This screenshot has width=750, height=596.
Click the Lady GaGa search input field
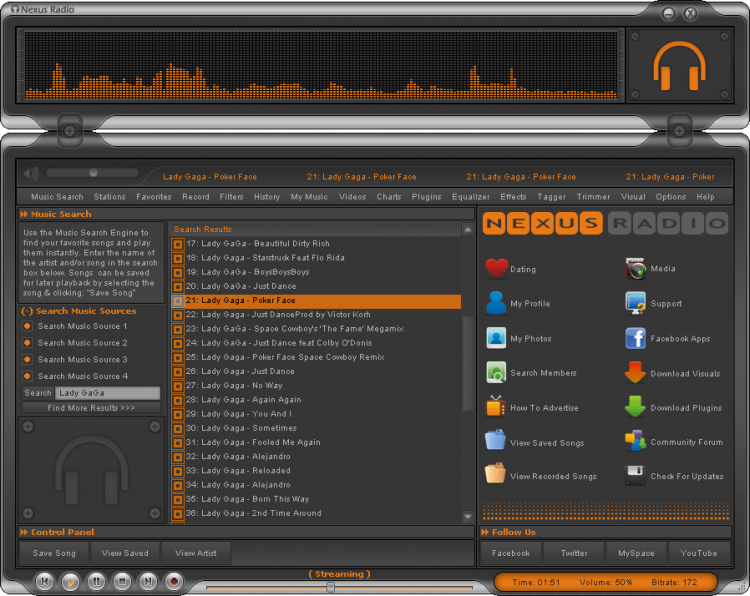108,393
